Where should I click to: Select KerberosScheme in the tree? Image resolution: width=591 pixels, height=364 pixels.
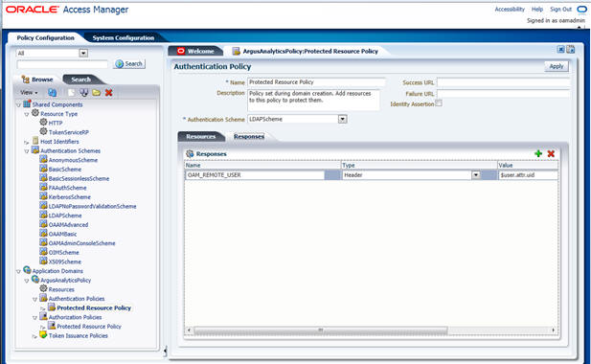(x=69, y=197)
